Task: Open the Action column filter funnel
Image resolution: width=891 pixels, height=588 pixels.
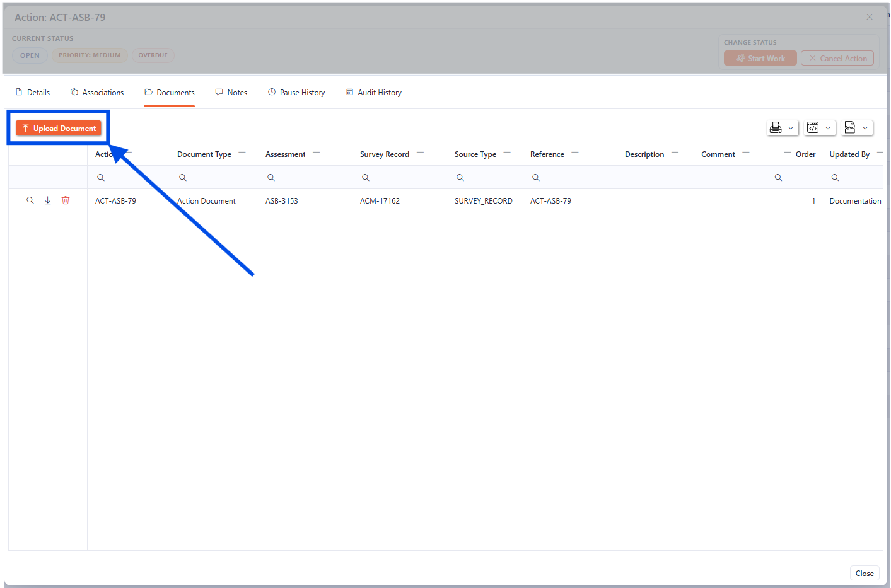Action: [x=130, y=154]
